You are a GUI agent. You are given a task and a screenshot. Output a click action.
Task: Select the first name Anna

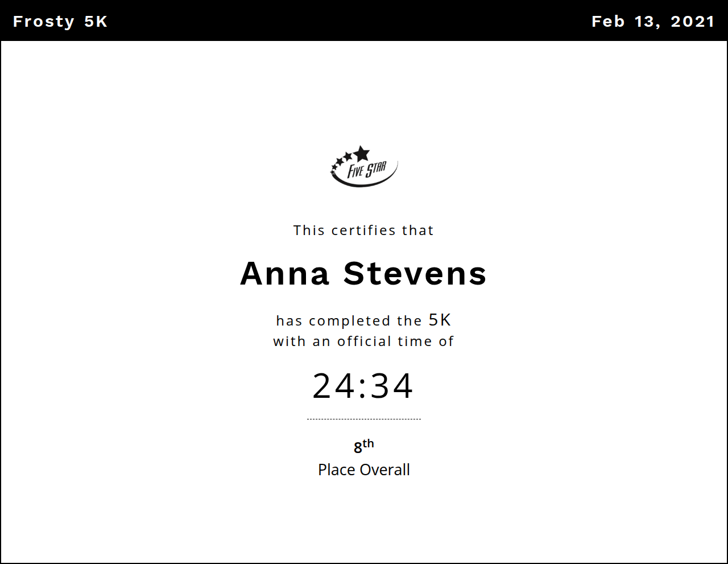[285, 274]
